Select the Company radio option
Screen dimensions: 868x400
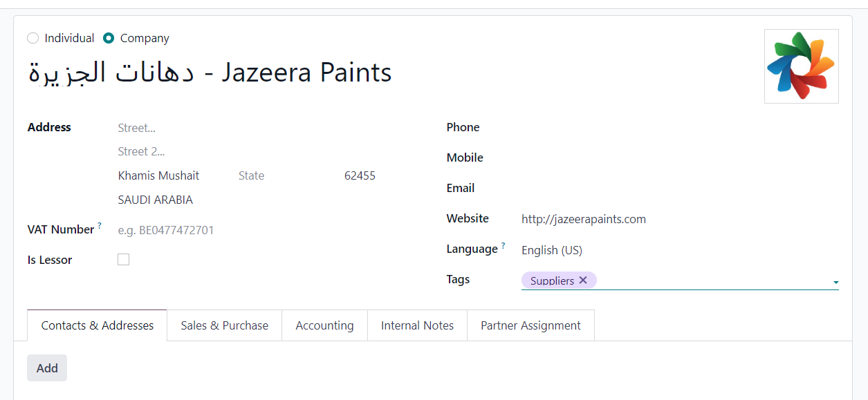[109, 38]
